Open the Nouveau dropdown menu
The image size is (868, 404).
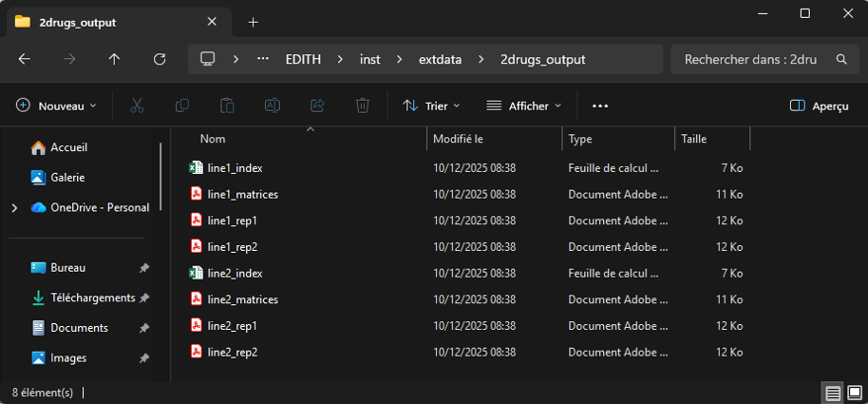[57, 106]
